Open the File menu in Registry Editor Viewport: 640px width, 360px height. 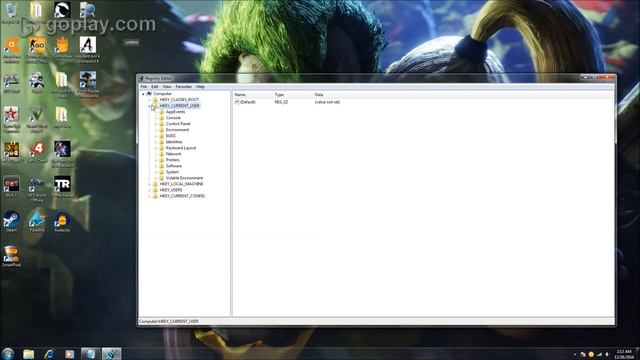click(x=144, y=87)
